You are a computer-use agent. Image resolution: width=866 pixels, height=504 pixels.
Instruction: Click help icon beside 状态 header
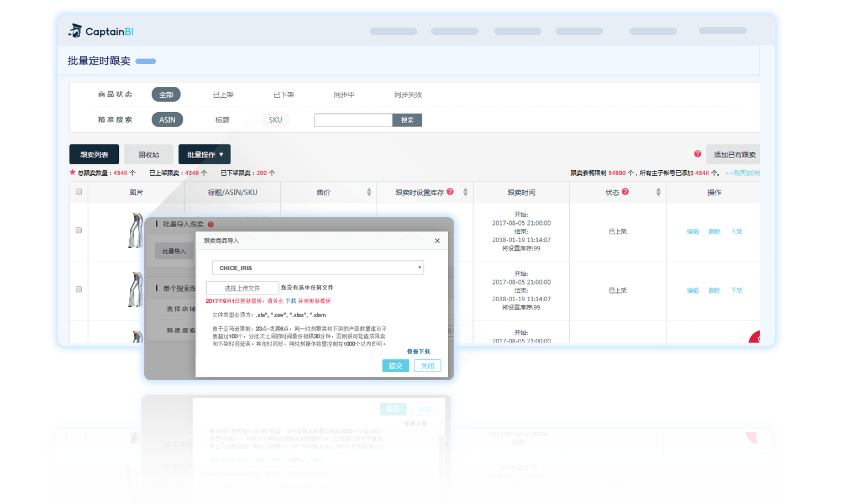pyautogui.click(x=625, y=192)
